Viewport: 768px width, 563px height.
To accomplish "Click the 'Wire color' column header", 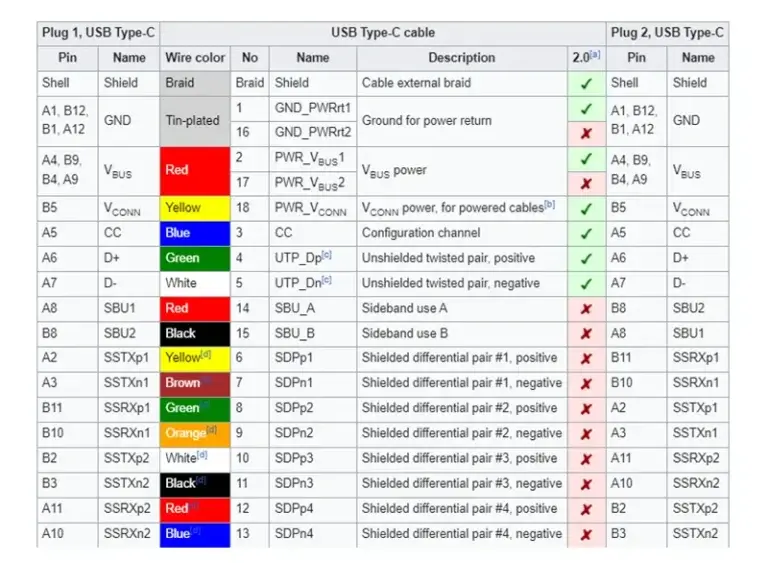I will [x=195, y=58].
